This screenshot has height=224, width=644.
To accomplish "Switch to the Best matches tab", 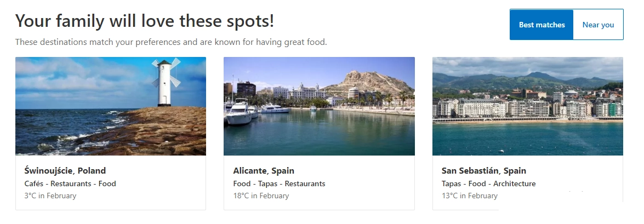I will [542, 25].
